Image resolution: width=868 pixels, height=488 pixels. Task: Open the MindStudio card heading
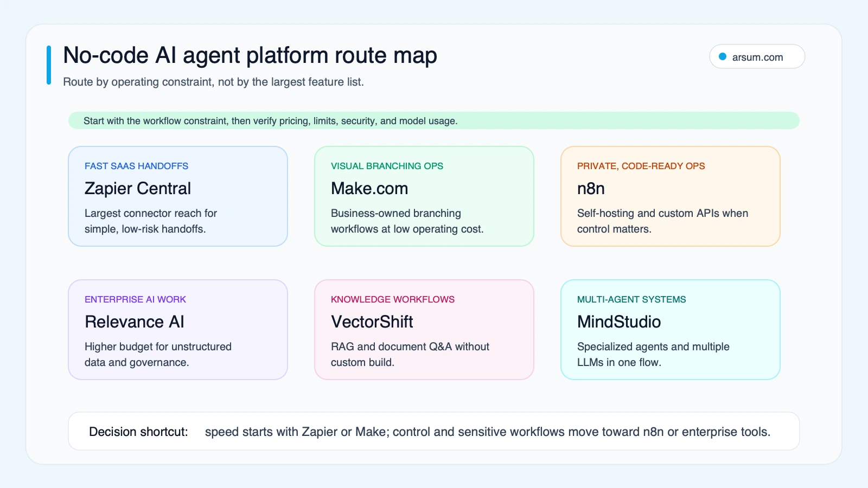(x=619, y=322)
